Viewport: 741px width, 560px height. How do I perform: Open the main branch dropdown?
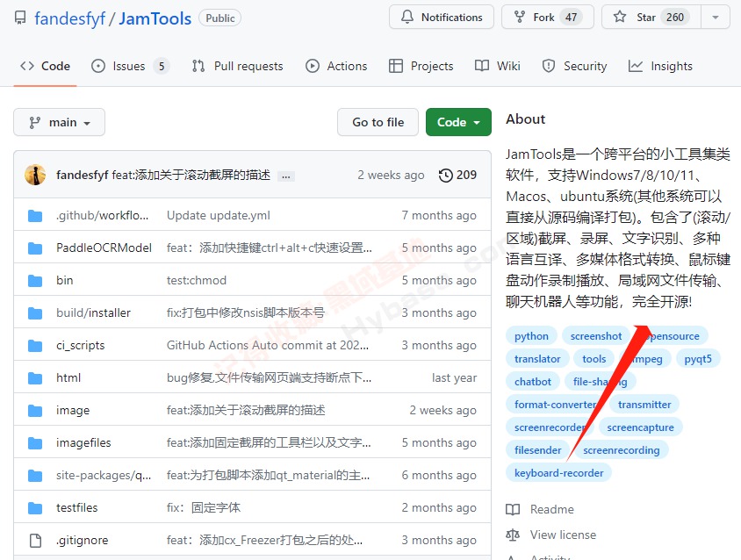point(59,122)
